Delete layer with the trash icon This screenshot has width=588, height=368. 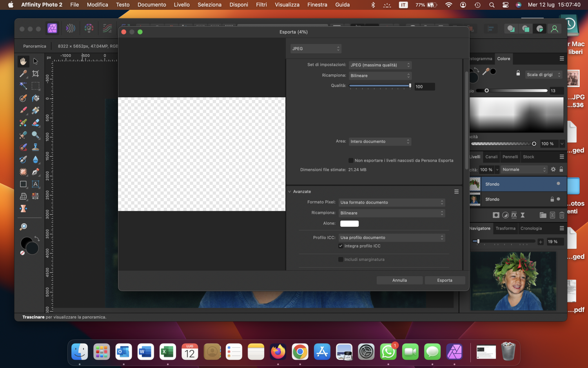pyautogui.click(x=562, y=215)
